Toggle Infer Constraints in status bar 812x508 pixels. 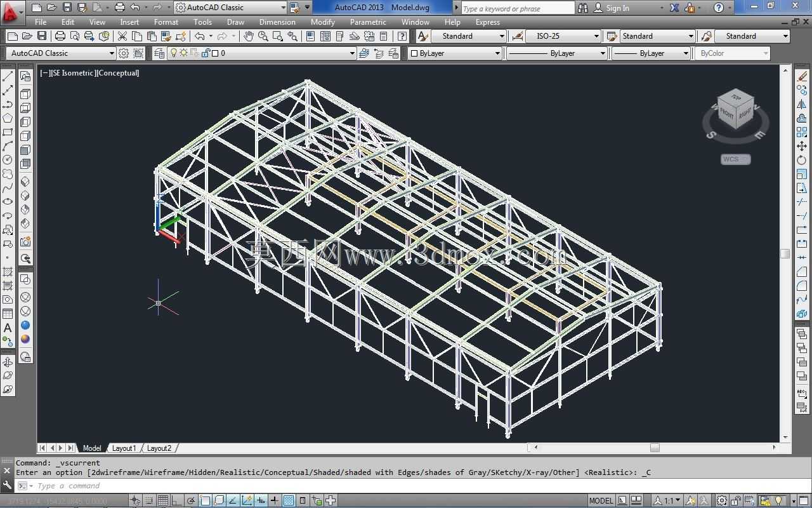[135, 500]
